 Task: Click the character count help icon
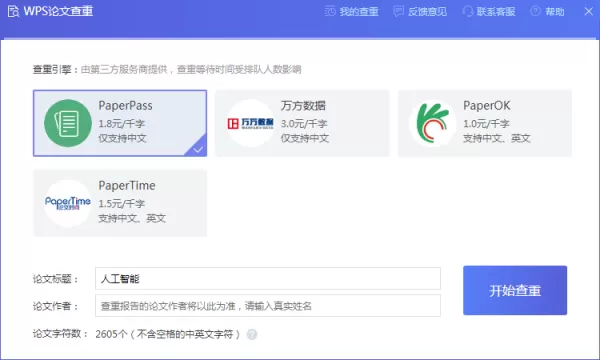[x=252, y=334]
